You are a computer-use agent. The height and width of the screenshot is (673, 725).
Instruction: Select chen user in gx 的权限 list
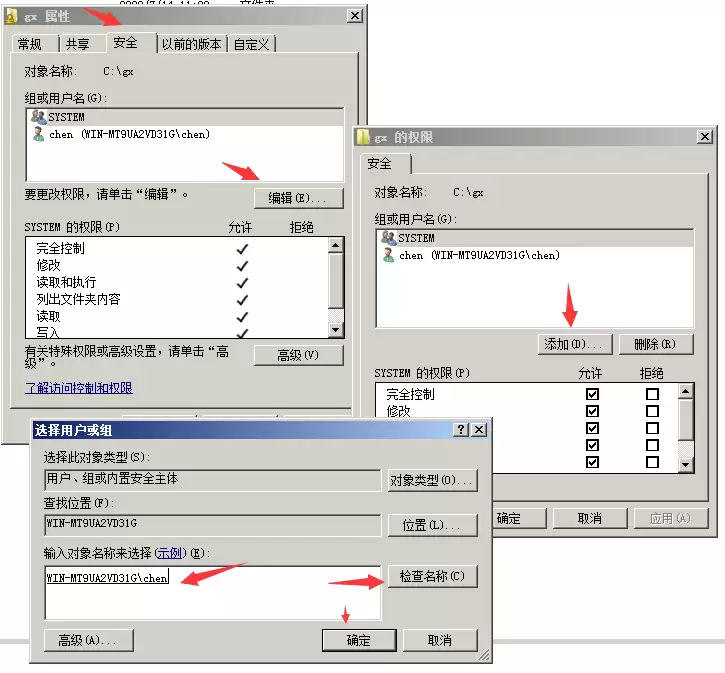(535, 255)
